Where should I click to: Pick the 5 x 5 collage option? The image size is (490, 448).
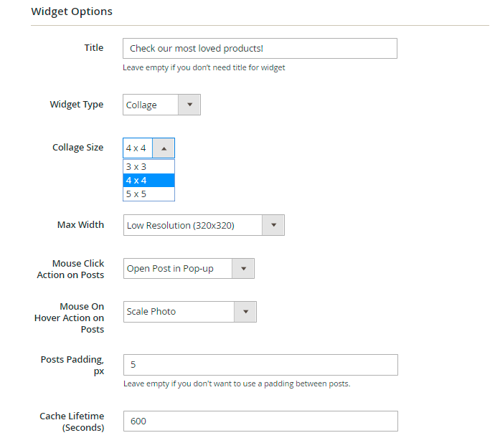(x=149, y=194)
